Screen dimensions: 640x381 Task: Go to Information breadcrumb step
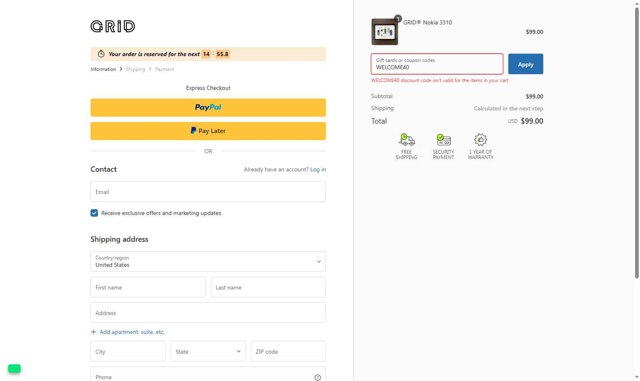pos(103,69)
